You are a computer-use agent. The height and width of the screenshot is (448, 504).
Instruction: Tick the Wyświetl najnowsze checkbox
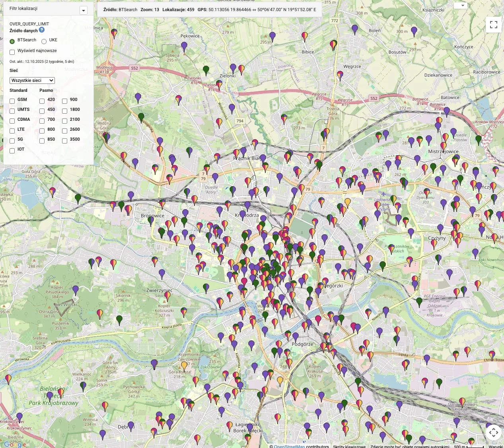pos(12,52)
